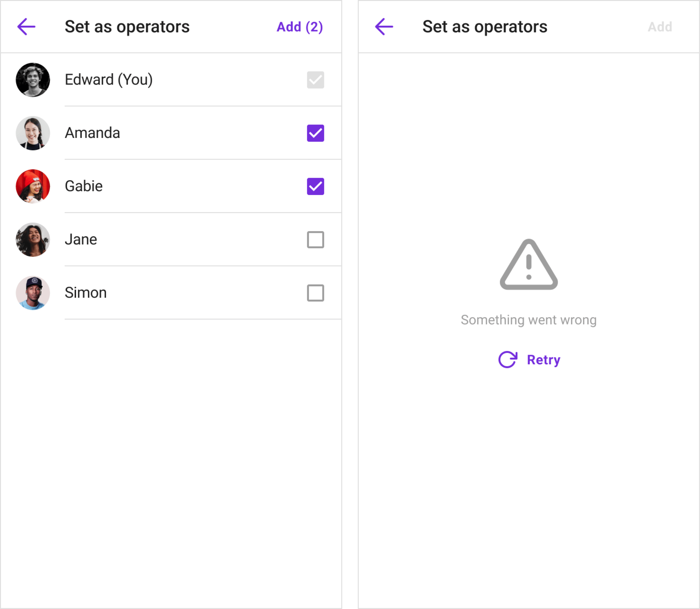Select the Simon name label
The height and width of the screenshot is (609, 700).
pos(86,293)
